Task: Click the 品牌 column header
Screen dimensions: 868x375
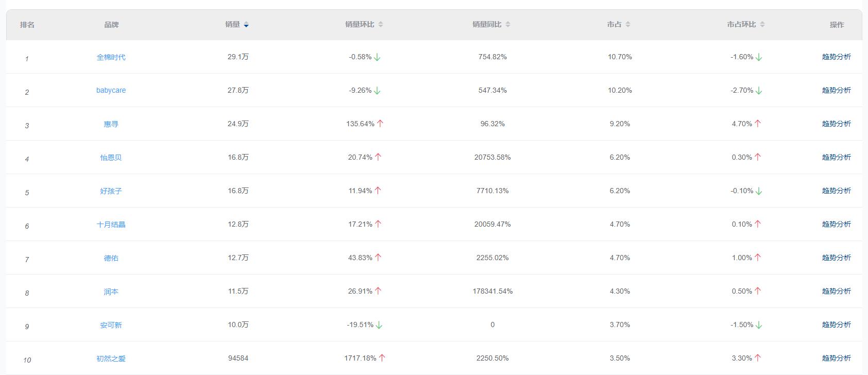Action: pos(111,25)
